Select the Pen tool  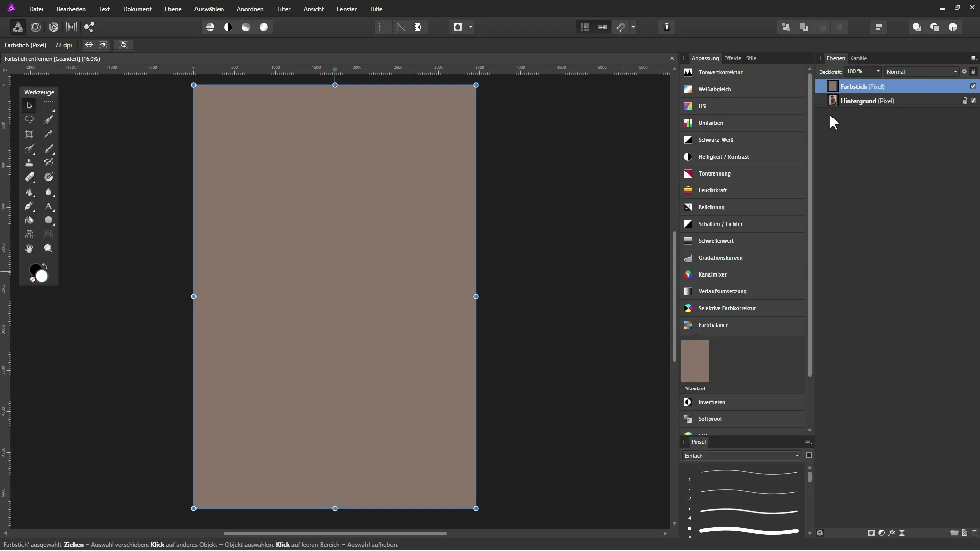pyautogui.click(x=29, y=207)
